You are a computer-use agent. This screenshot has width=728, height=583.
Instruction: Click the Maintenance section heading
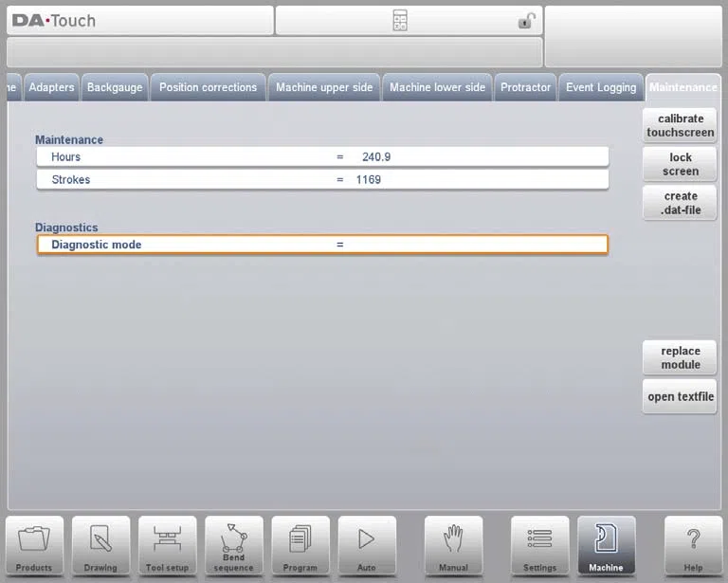pos(69,139)
